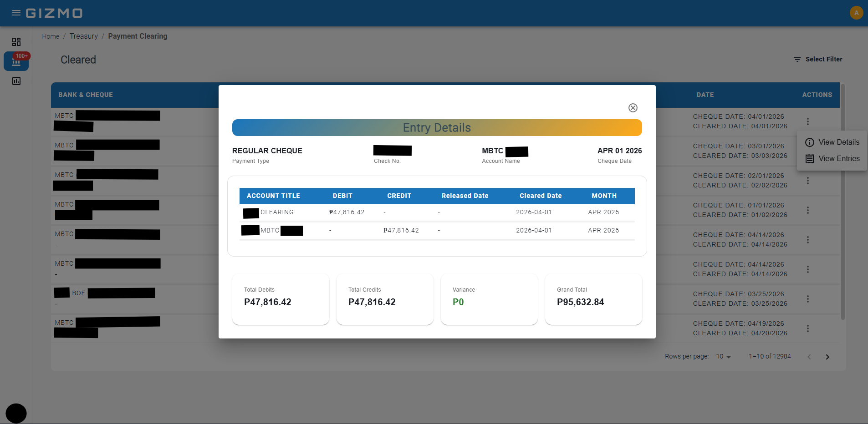
Task: Open actions menu for cheque dated 02/01/2026
Action: 808,181
